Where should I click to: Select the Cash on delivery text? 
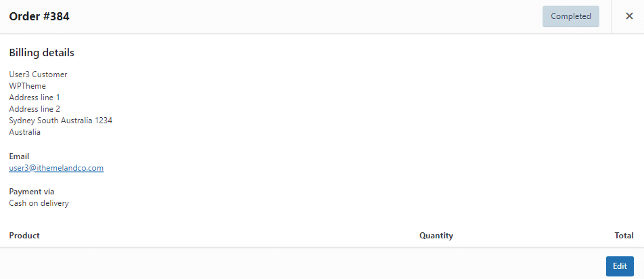point(39,203)
